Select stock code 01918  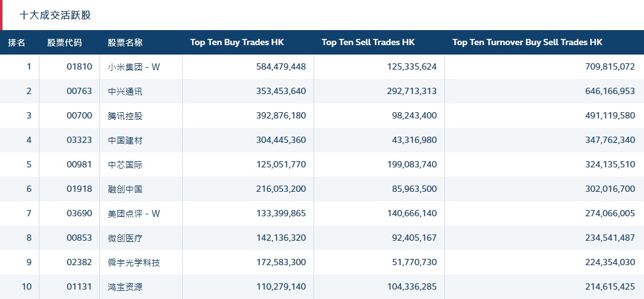click(x=79, y=189)
